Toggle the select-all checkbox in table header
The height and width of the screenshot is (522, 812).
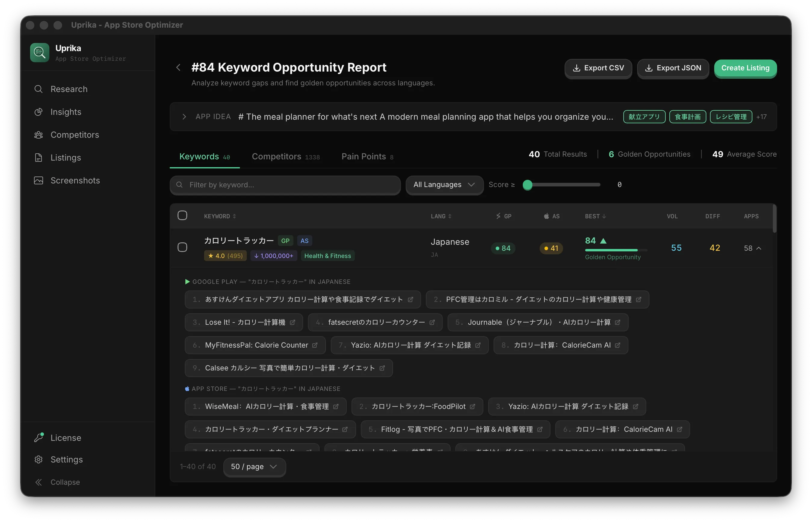pyautogui.click(x=182, y=216)
